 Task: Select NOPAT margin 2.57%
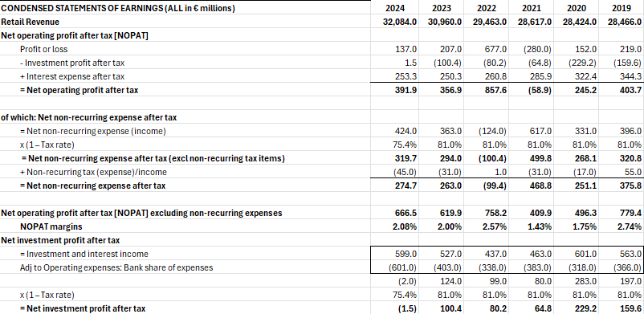pyautogui.click(x=495, y=226)
